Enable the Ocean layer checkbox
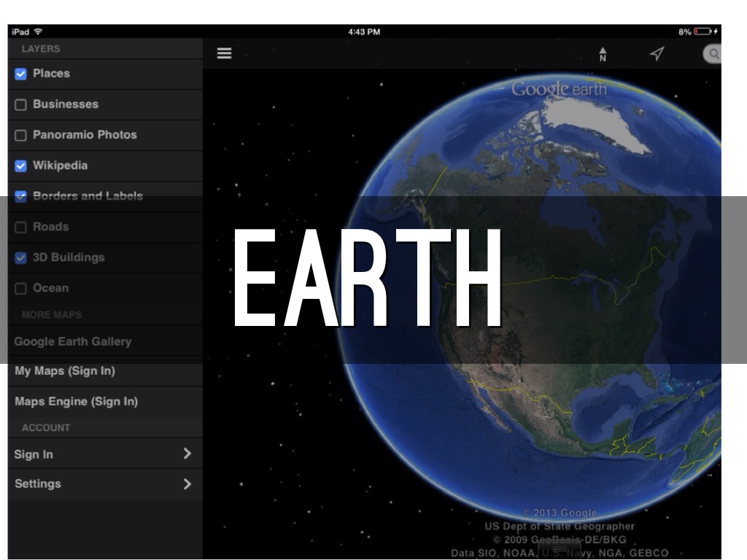 (x=20, y=288)
